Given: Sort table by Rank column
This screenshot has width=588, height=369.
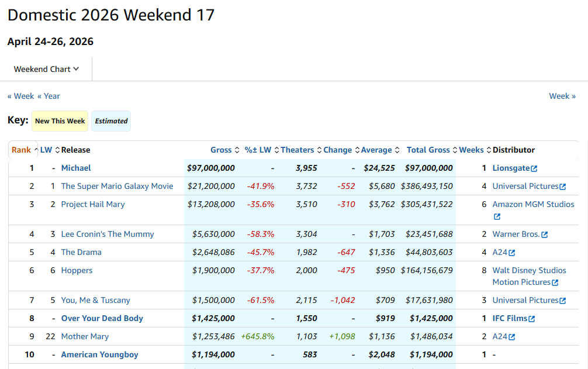Looking at the screenshot, I should coord(21,150).
